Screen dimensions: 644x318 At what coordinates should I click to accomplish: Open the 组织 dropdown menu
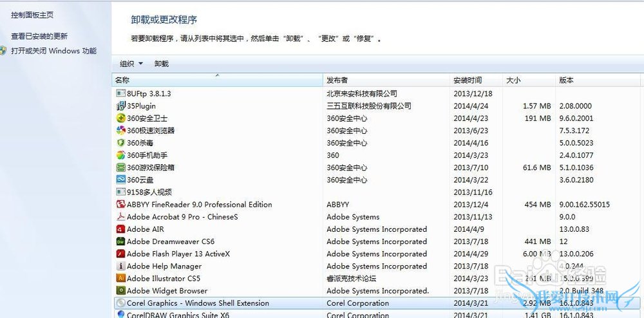(131, 64)
